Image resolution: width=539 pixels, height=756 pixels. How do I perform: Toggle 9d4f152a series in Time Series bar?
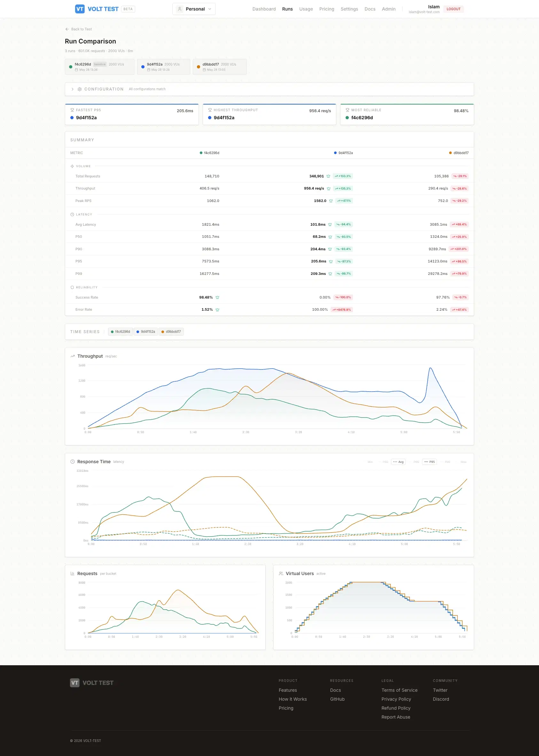pyautogui.click(x=146, y=332)
